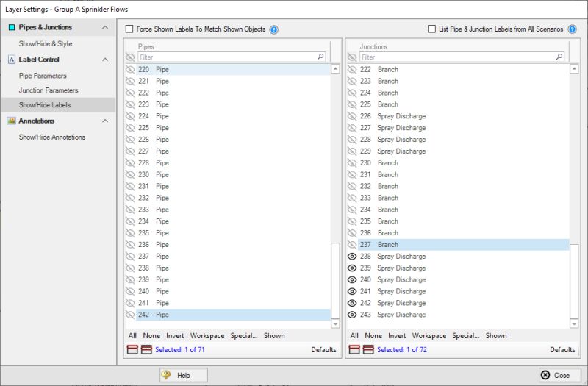Click Shown under Pipes list
The image size is (588, 386).
274,336
